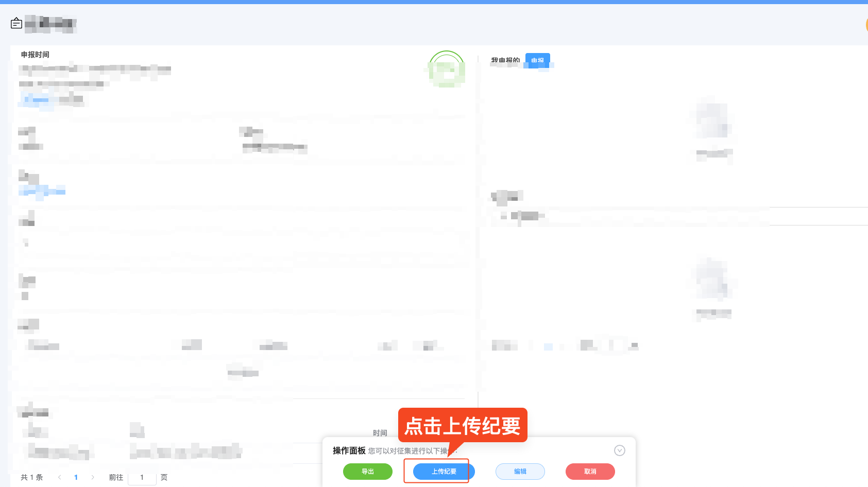Collapse the 操作面板 using its chevron
This screenshot has height=487, width=868.
pyautogui.click(x=620, y=450)
